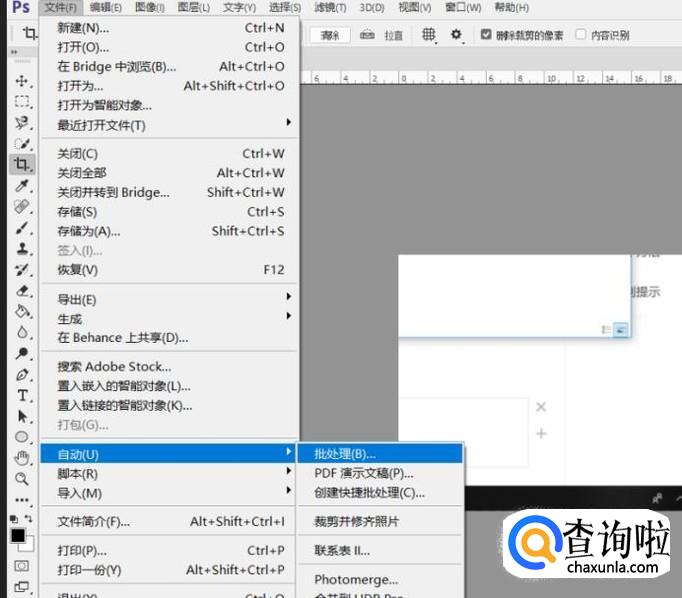Select the Hand tool
682x598 pixels.
(x=22, y=458)
